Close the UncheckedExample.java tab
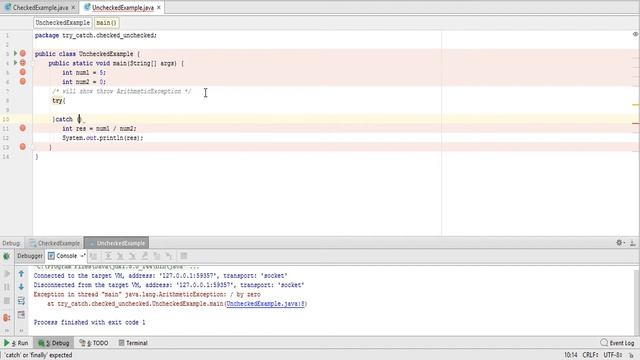Viewport: 640px width, 360px height. [159, 8]
